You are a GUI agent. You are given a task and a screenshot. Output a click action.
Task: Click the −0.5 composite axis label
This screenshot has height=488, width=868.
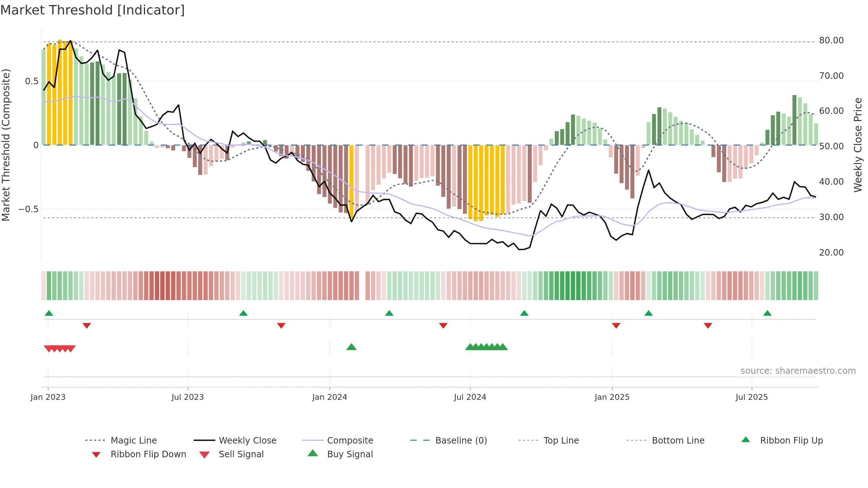29,209
